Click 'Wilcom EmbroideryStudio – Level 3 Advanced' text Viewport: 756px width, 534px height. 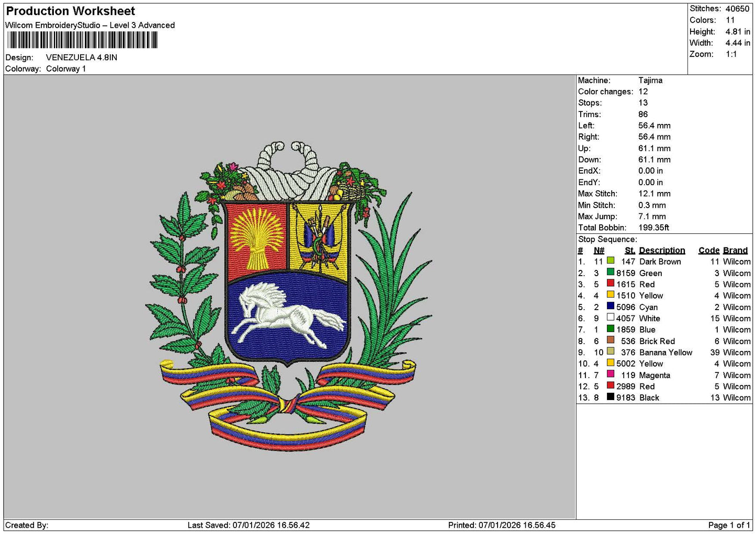coord(90,25)
